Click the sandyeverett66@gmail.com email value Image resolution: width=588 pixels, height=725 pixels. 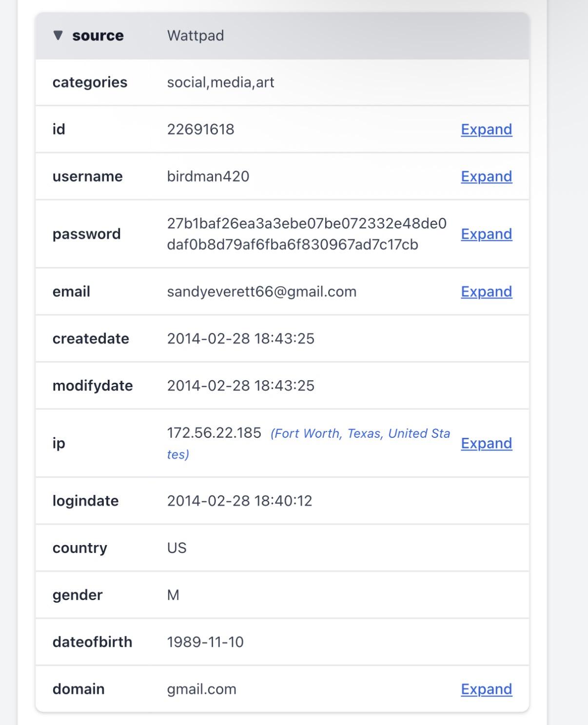[x=261, y=292]
